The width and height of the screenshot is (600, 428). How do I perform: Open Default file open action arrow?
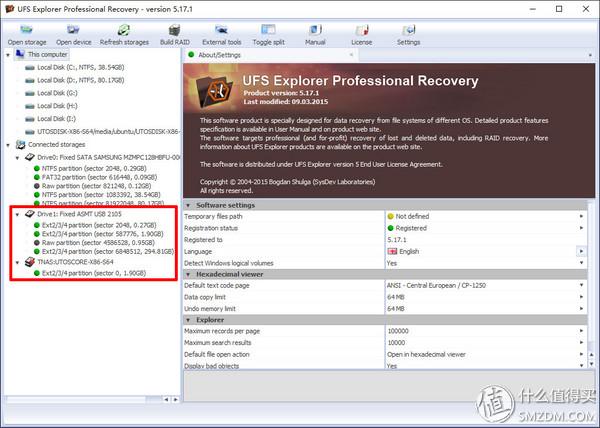(581, 355)
